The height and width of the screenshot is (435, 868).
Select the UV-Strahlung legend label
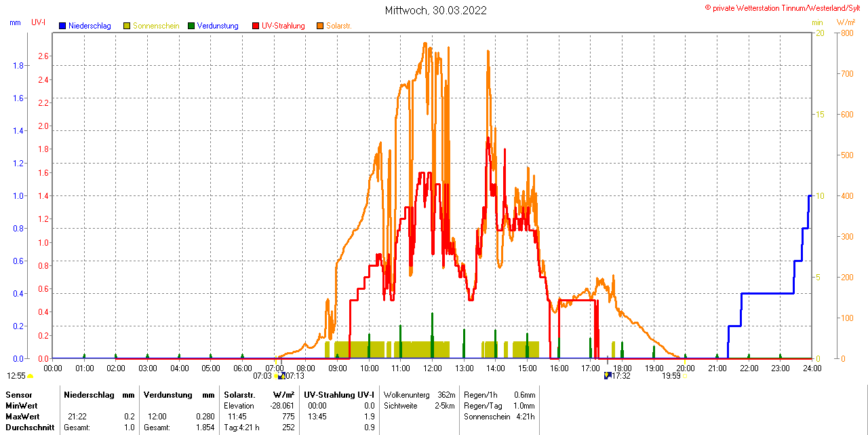click(283, 26)
